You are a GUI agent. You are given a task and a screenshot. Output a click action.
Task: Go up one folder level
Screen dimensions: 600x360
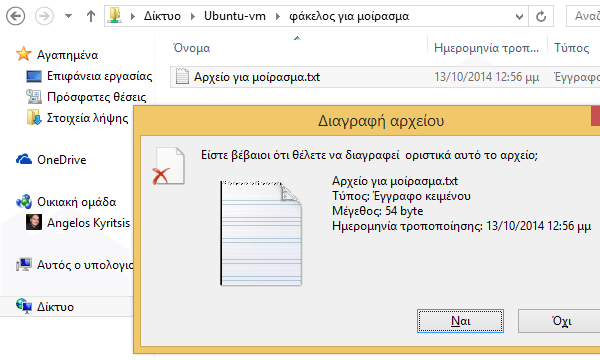coord(91,16)
